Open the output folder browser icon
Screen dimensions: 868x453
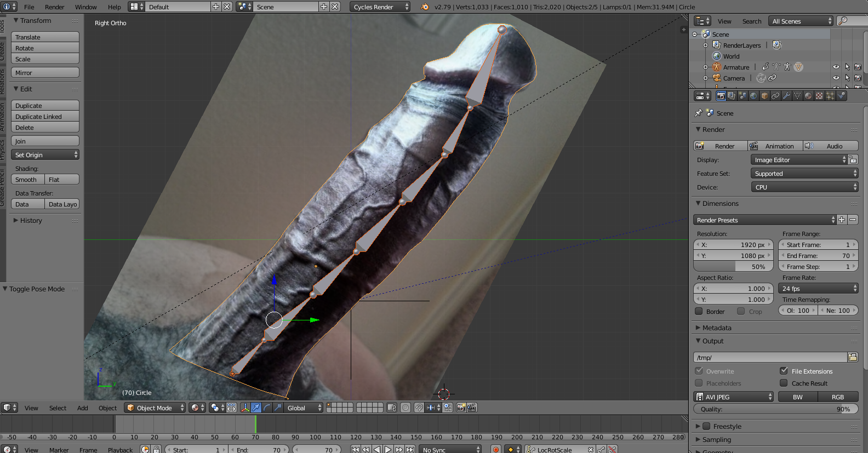[x=853, y=357]
